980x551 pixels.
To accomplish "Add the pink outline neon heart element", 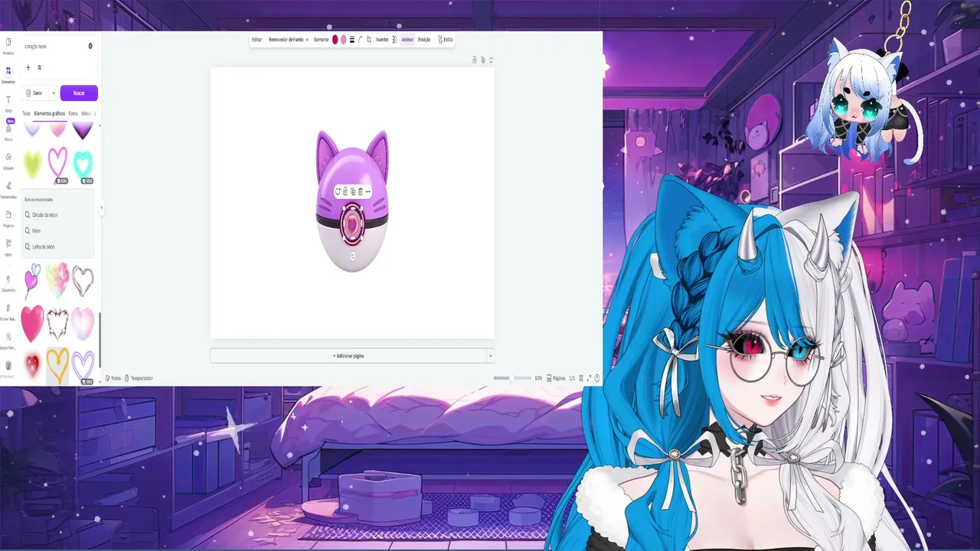I will pos(57,165).
